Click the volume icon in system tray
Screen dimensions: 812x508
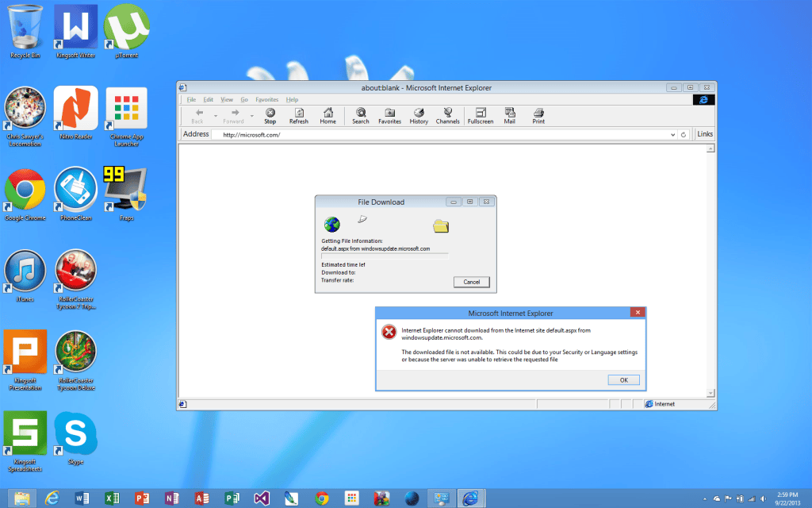[x=764, y=498]
